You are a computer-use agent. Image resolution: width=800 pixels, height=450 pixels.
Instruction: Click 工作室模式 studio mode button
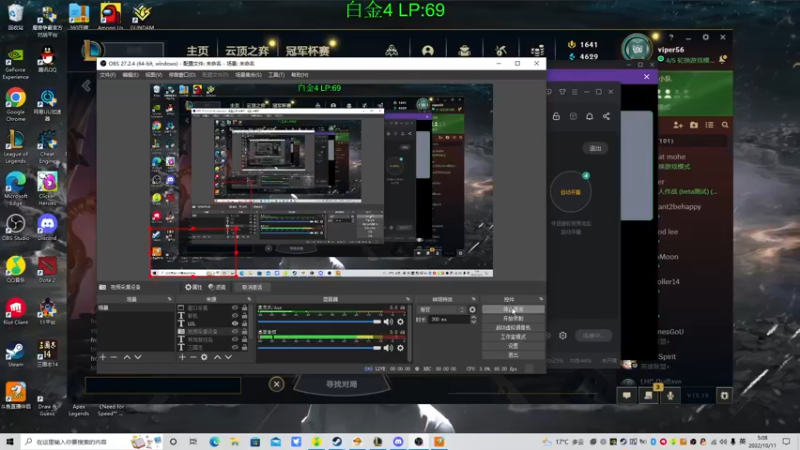pos(513,337)
